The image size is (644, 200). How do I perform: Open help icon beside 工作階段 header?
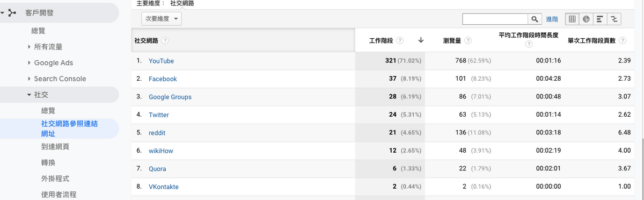pos(400,40)
